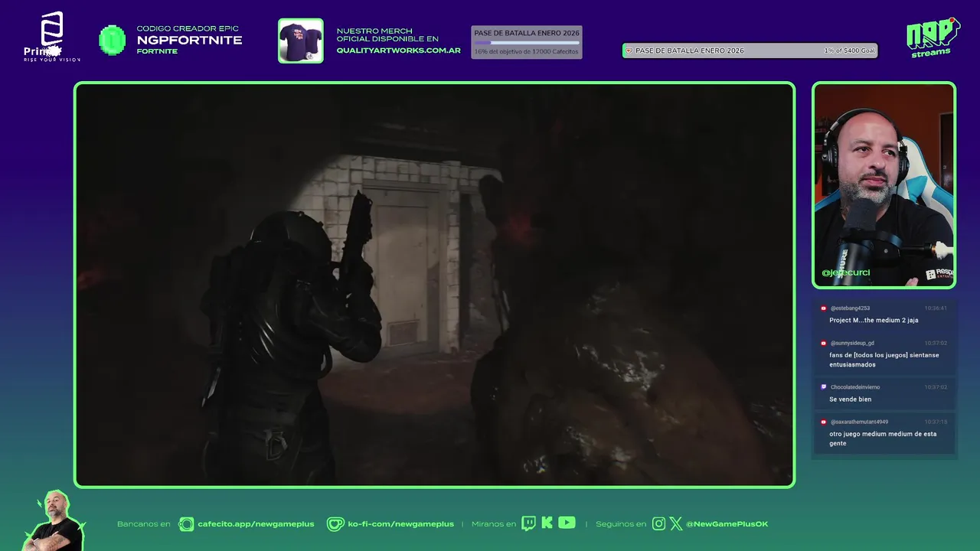
Task: Click 'Seguinos en' footer label
Action: click(621, 524)
